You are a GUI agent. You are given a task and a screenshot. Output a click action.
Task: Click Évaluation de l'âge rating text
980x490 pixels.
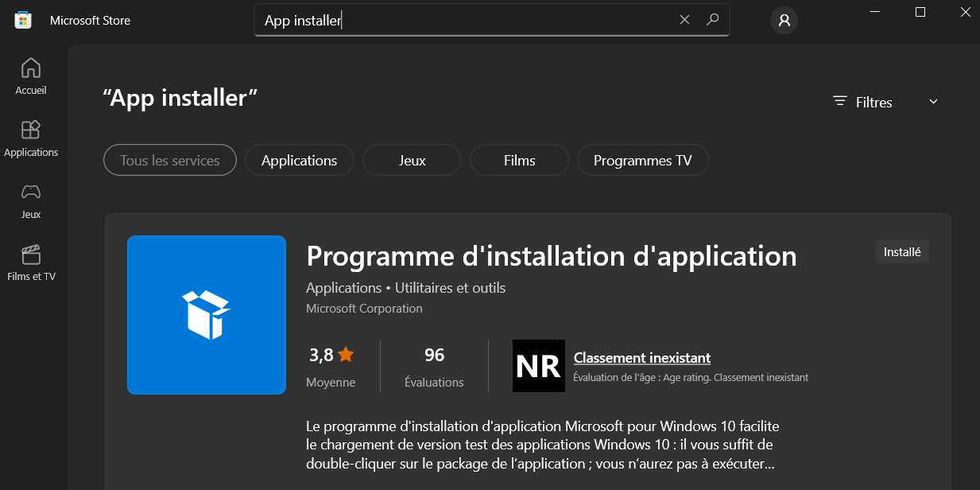coord(691,378)
